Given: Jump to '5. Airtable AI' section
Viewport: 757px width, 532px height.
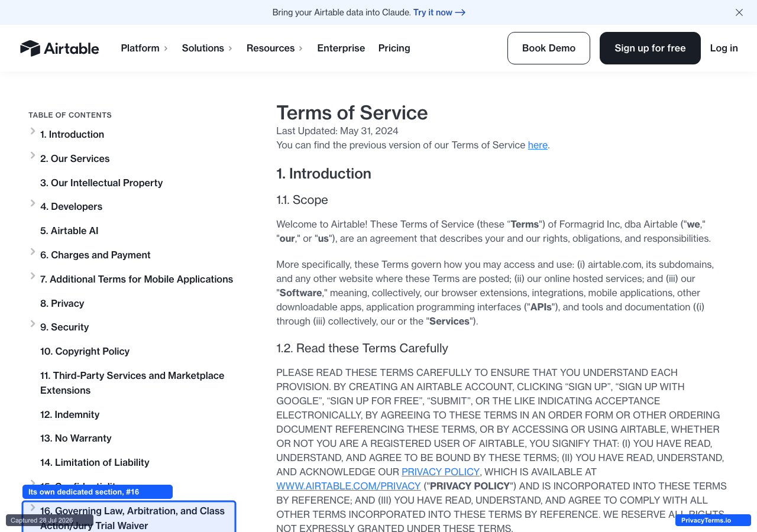Looking at the screenshot, I should [69, 231].
